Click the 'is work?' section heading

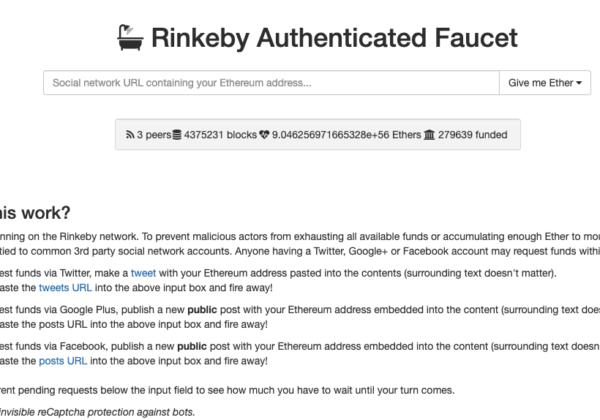pos(35,213)
